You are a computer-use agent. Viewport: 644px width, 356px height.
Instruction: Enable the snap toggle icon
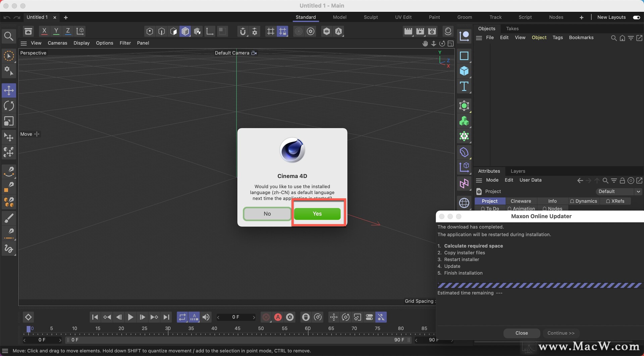243,31
